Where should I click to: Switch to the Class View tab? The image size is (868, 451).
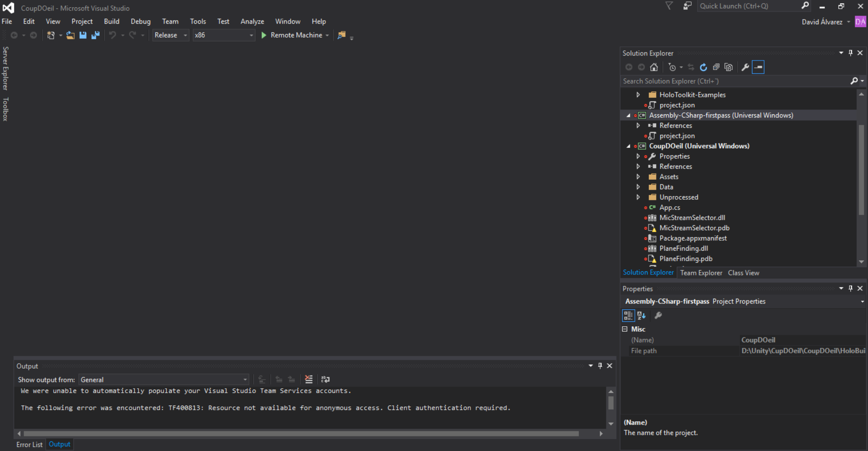click(x=744, y=273)
